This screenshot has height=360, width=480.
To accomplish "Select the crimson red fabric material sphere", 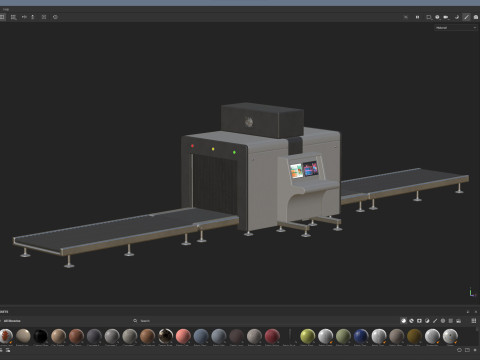I will click(272, 336).
